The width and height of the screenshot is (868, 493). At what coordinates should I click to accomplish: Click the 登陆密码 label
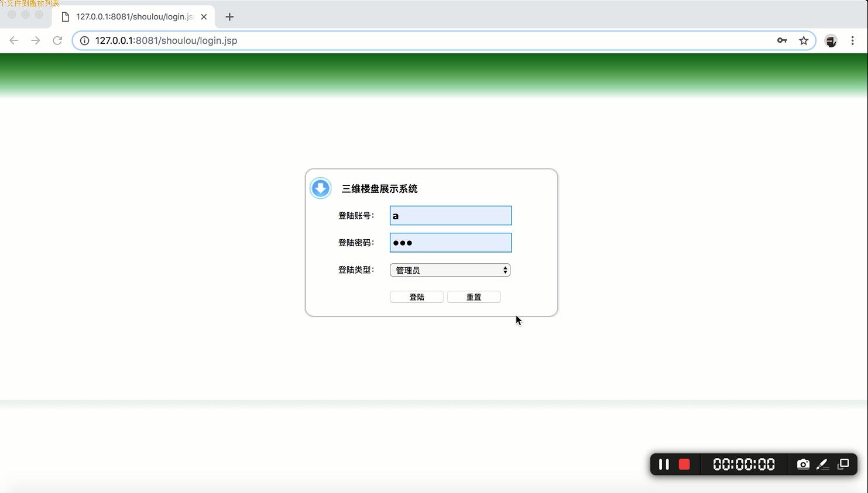tap(356, 243)
